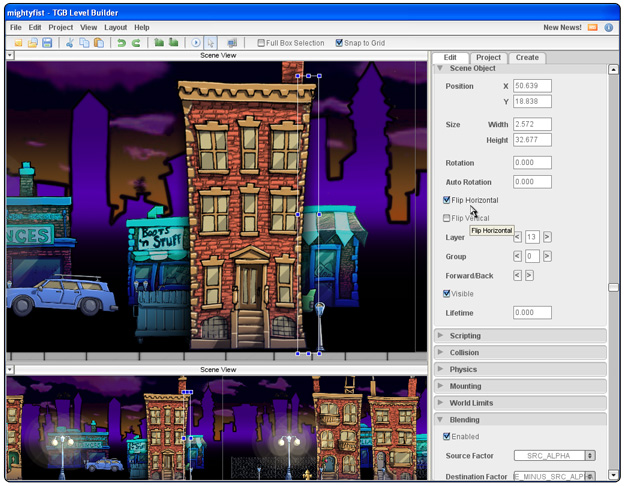Uncheck Flip Horizontal
This screenshot has width=625, height=486.
[x=446, y=200]
